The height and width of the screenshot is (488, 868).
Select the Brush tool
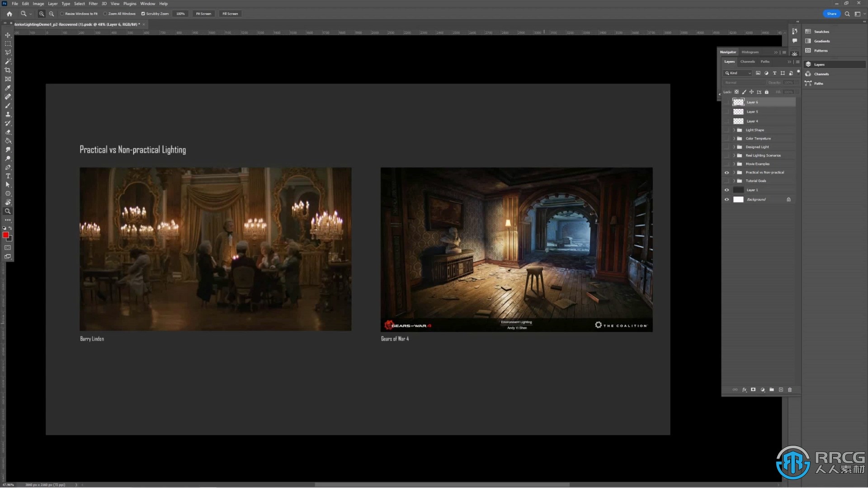(x=8, y=105)
